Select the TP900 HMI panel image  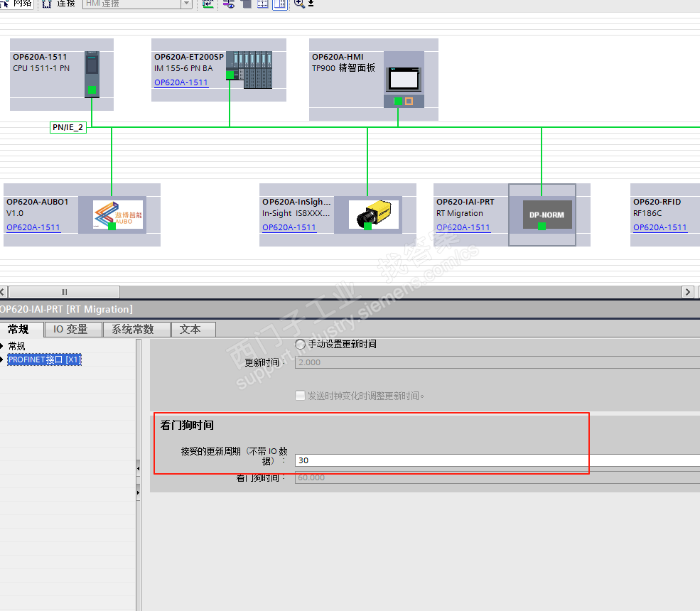point(404,80)
